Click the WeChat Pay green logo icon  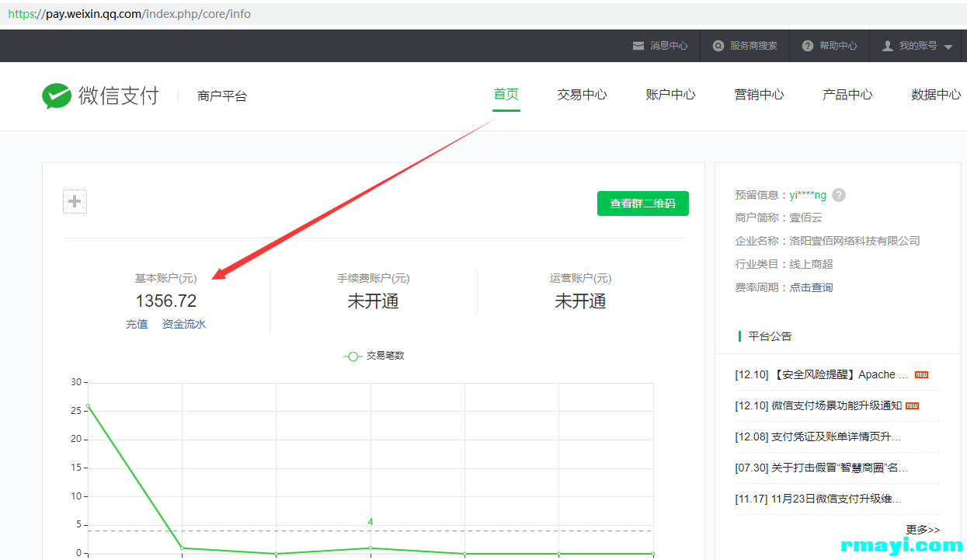point(57,96)
